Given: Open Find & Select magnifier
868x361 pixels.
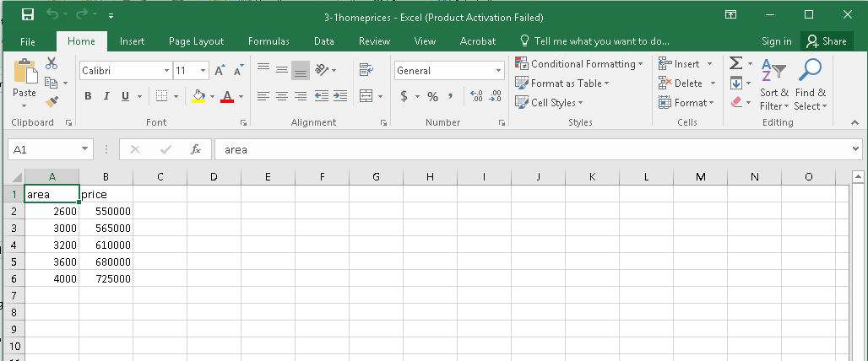Looking at the screenshot, I should [811, 84].
